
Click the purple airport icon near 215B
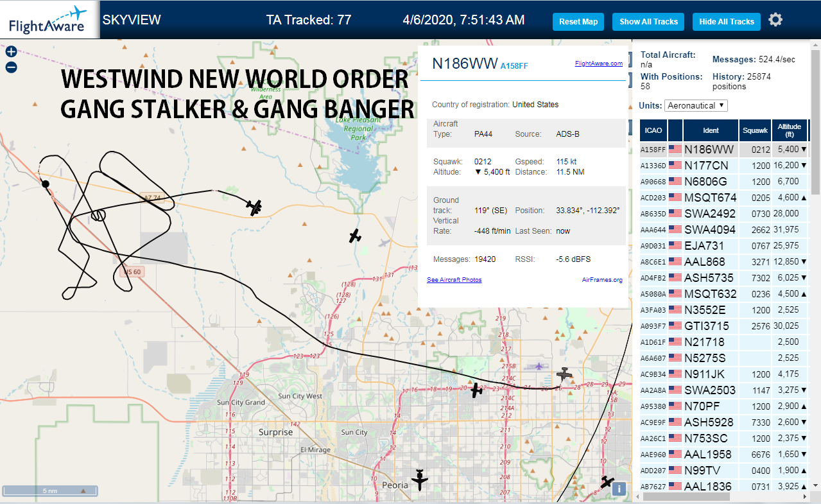[x=538, y=366]
